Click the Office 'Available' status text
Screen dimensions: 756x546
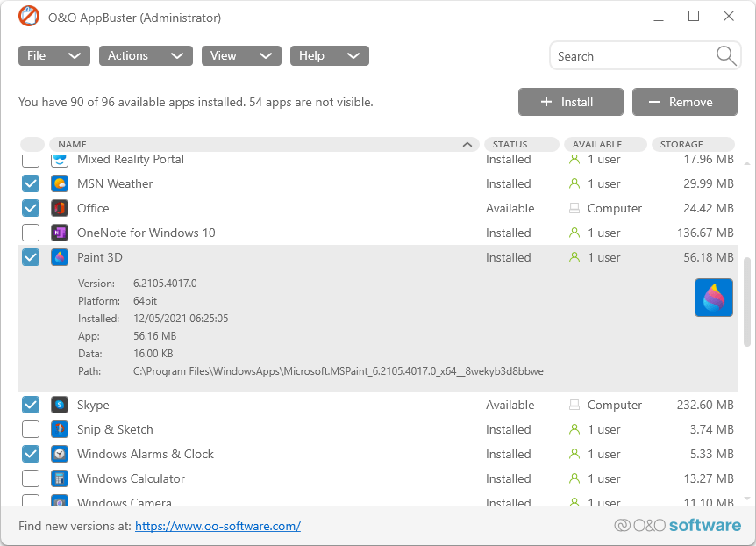click(x=510, y=208)
